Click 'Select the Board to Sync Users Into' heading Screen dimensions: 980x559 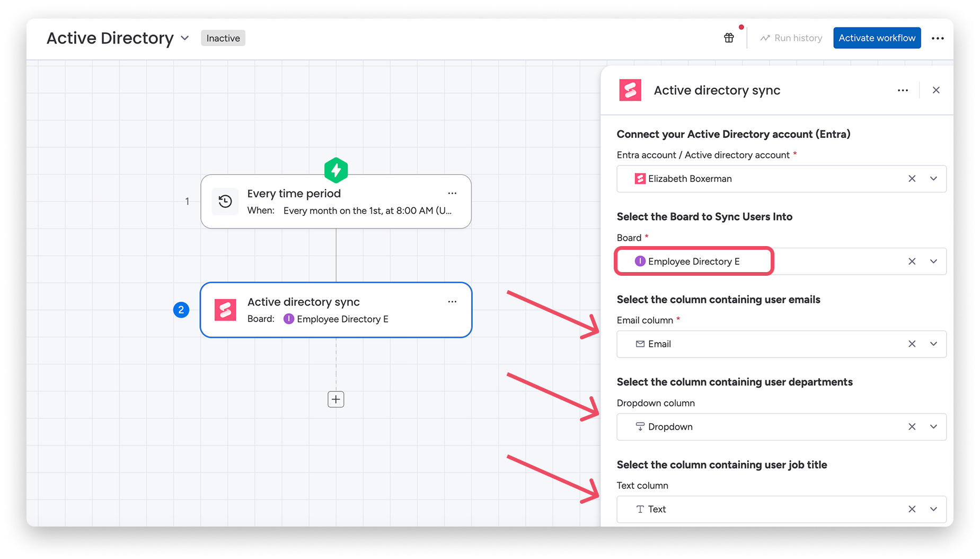tap(704, 216)
